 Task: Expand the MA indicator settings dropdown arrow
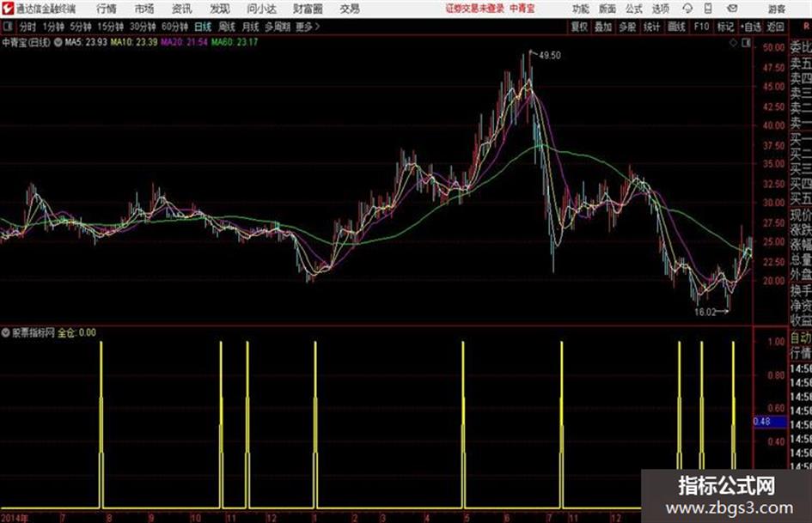[x=58, y=42]
